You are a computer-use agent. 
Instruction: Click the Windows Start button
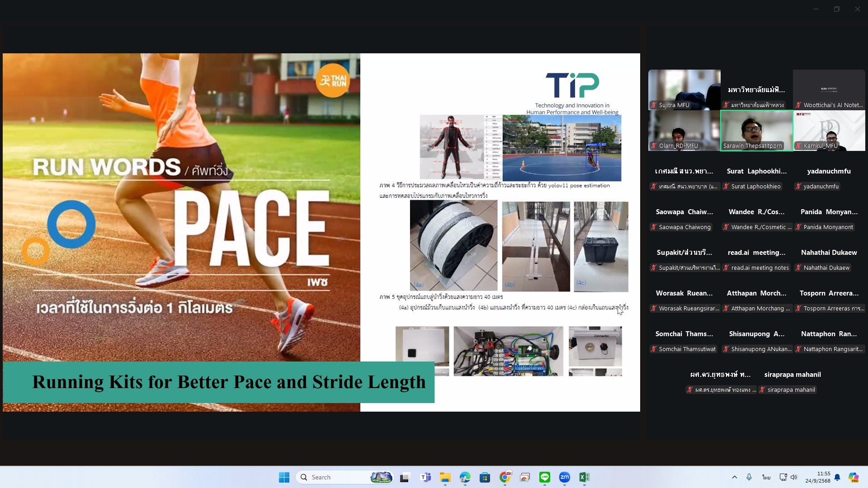pos(284,477)
